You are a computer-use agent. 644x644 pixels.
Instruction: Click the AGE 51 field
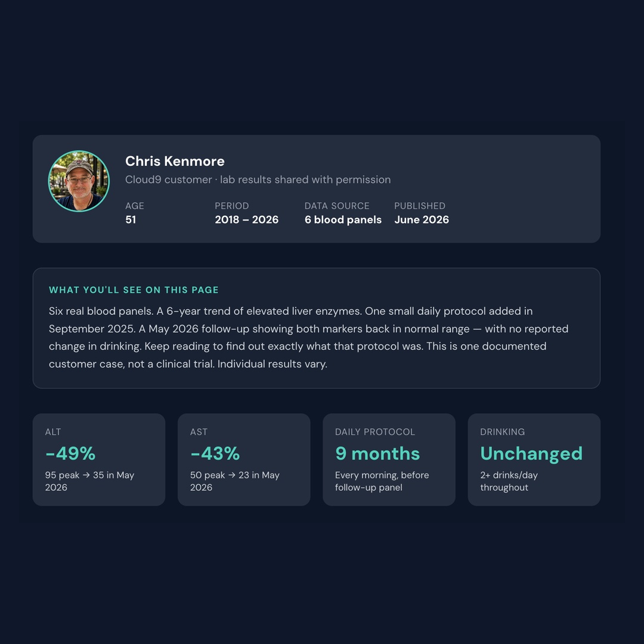pyautogui.click(x=135, y=213)
